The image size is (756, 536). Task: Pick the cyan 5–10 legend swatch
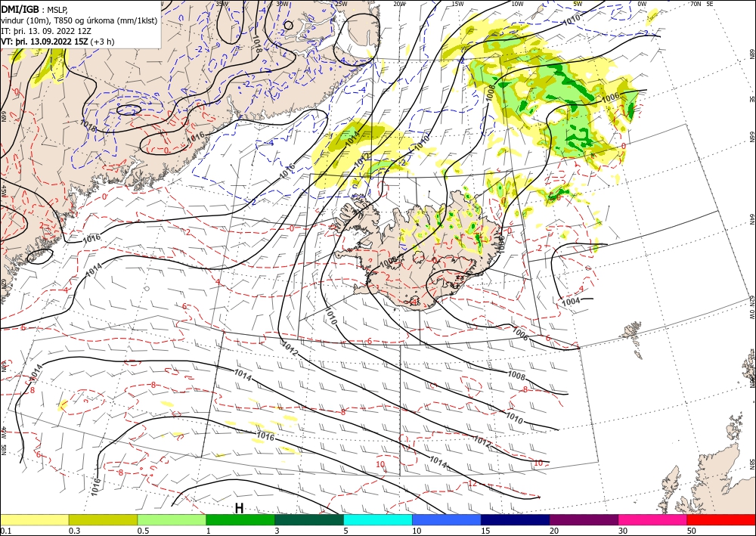pos(378,519)
